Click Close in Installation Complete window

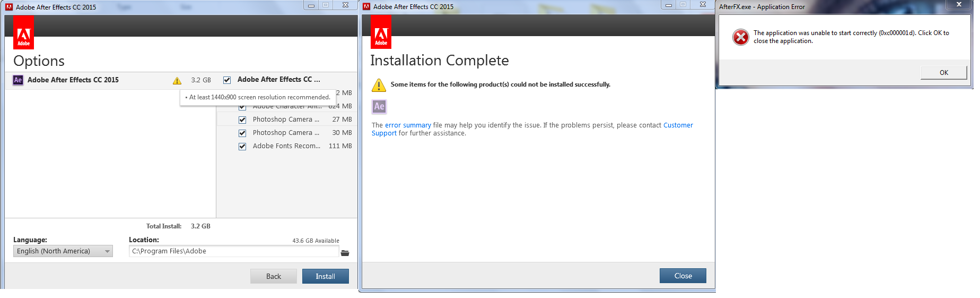point(683,276)
